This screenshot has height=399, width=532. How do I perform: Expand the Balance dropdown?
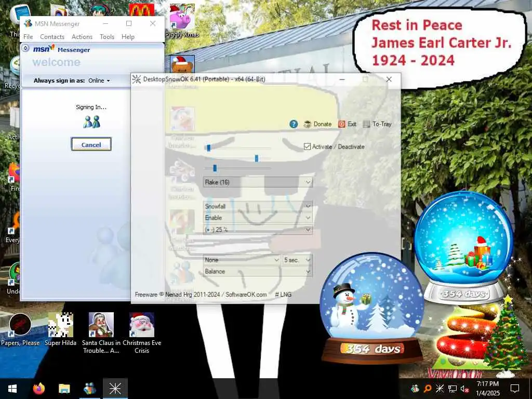[x=258, y=271]
